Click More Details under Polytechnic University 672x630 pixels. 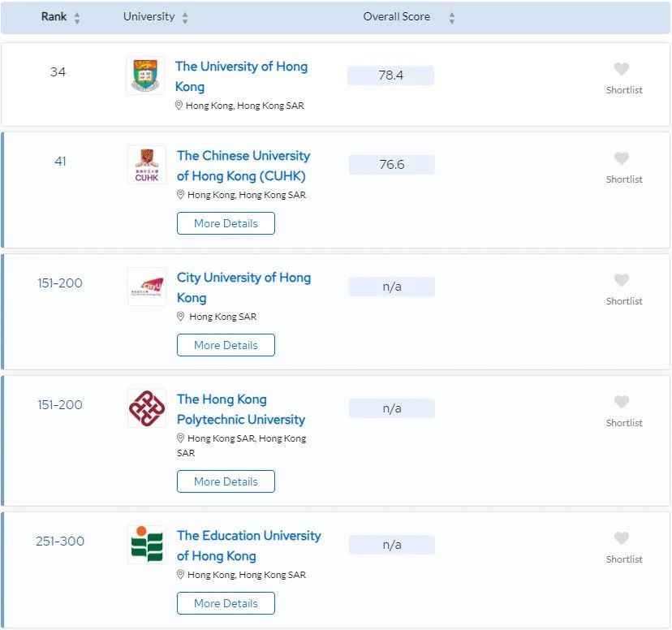coord(226,481)
